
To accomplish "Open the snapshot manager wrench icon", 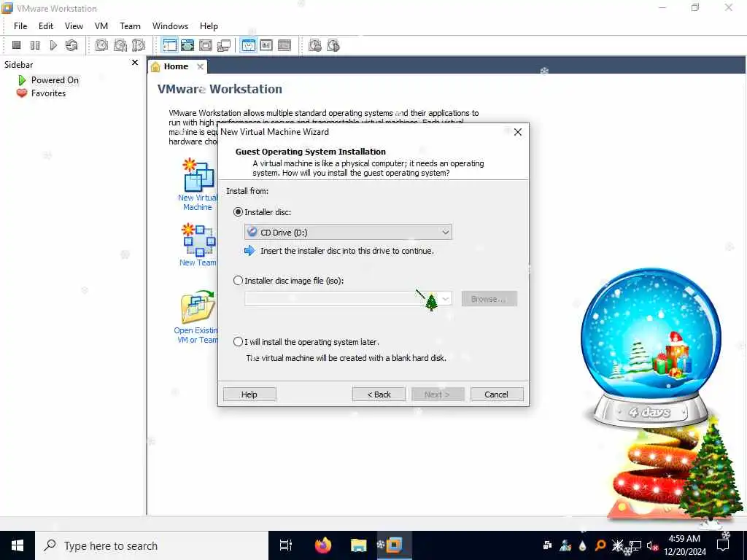I will tap(139, 45).
